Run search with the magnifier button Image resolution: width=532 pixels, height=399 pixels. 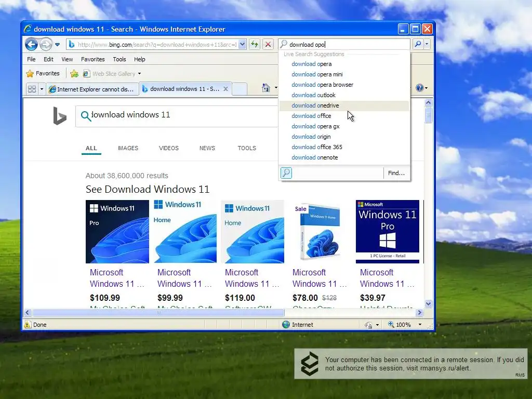(418, 44)
